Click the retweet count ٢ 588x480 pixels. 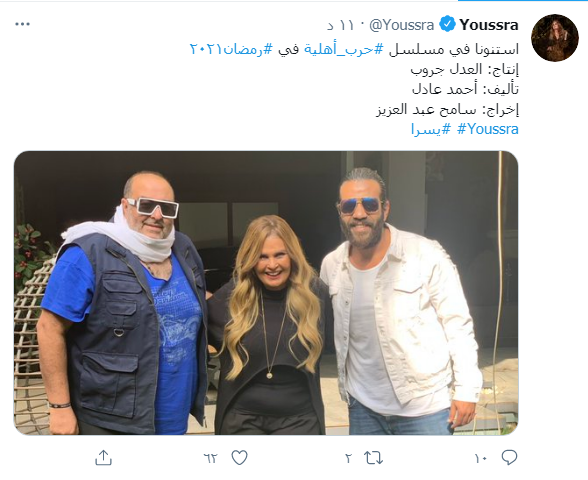(349, 458)
